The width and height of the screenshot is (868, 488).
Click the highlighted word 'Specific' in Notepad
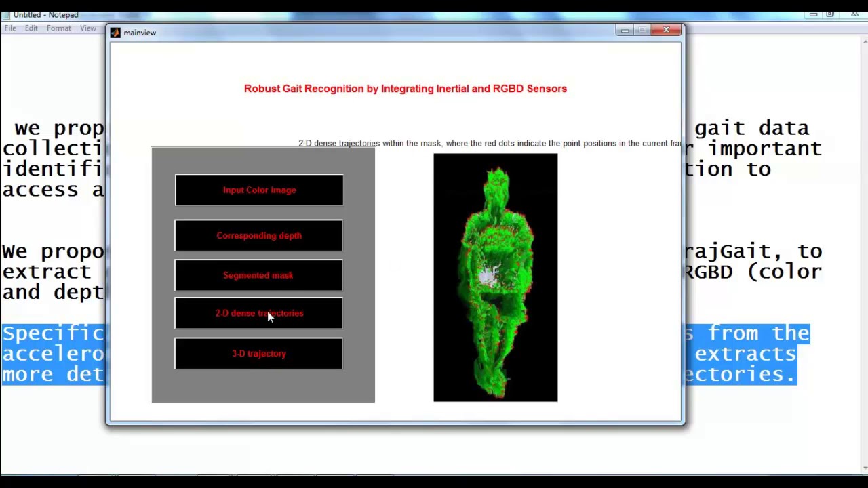(54, 333)
